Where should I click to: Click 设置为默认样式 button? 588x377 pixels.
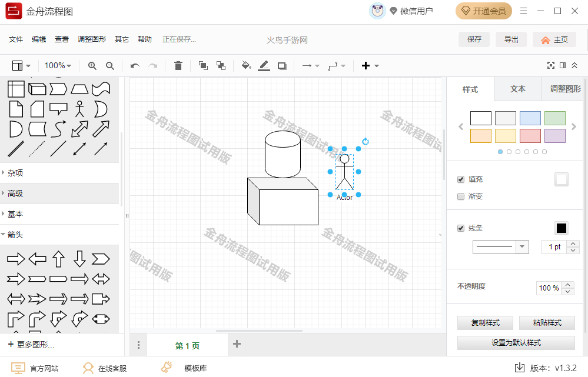[516, 342]
